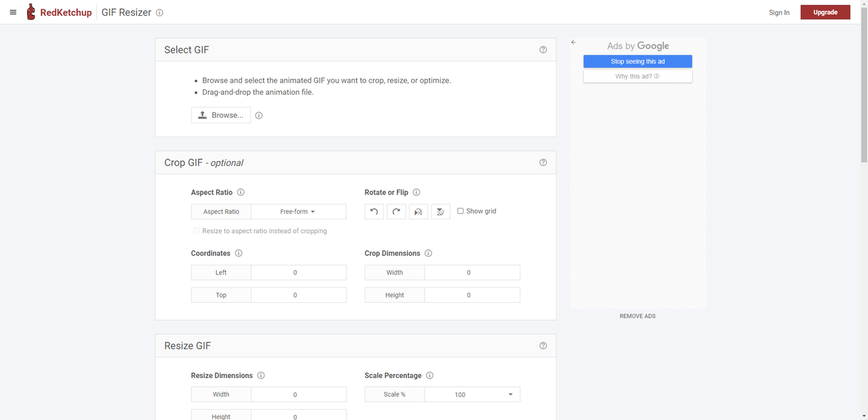Toggle the resize to aspect ratio checkbox
The width and height of the screenshot is (868, 420).
tap(197, 231)
